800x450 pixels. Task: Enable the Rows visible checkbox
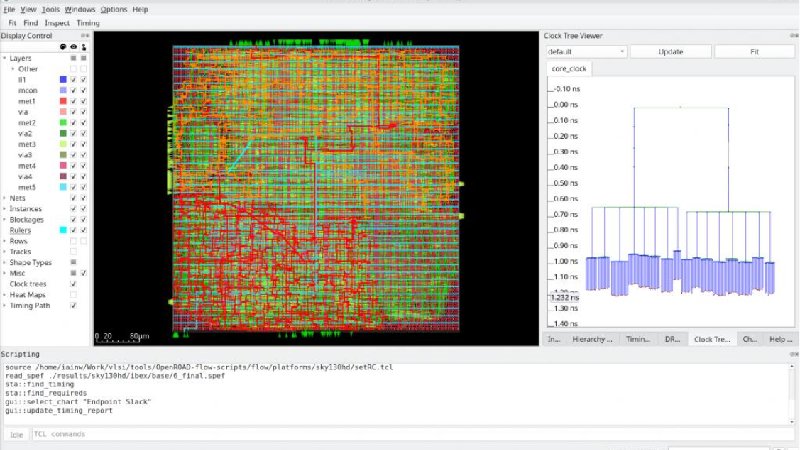click(73, 241)
